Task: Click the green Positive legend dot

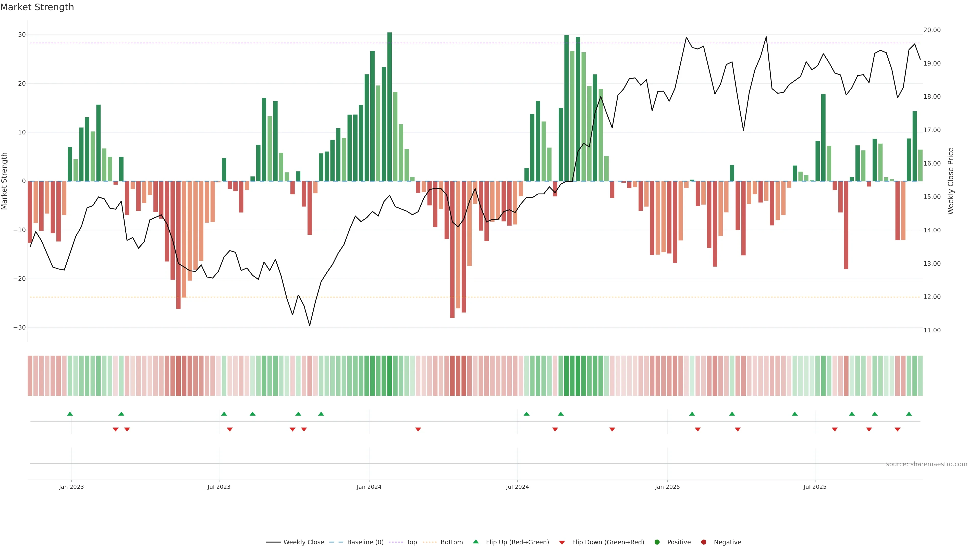Action: pos(657,542)
